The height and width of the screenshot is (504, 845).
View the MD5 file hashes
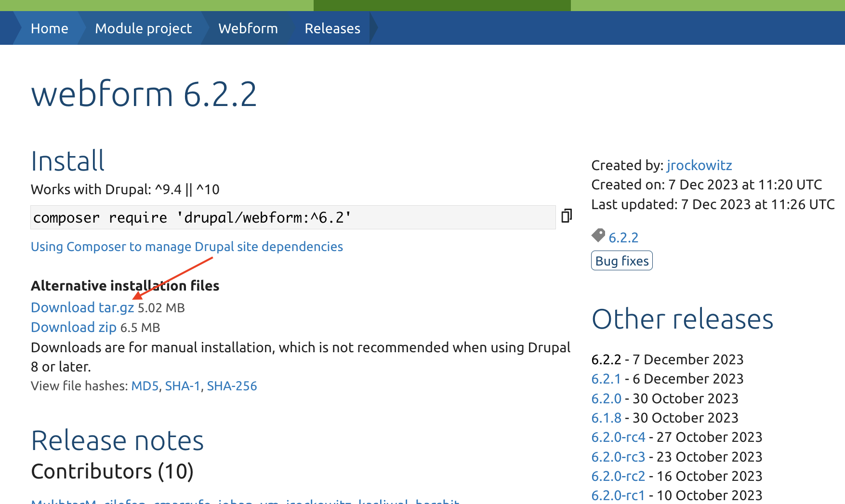tap(145, 386)
